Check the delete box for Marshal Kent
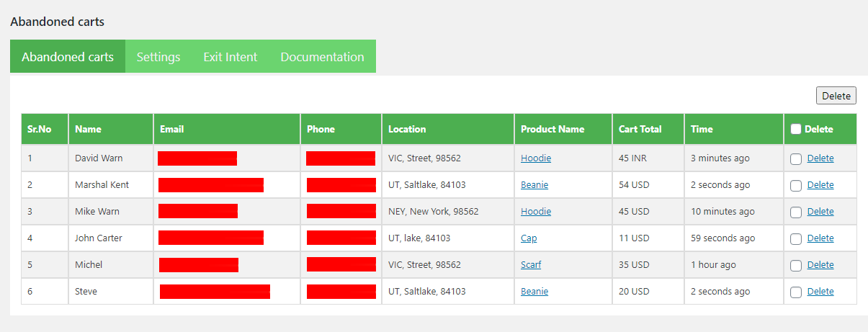This screenshot has height=332, width=868. [796, 185]
